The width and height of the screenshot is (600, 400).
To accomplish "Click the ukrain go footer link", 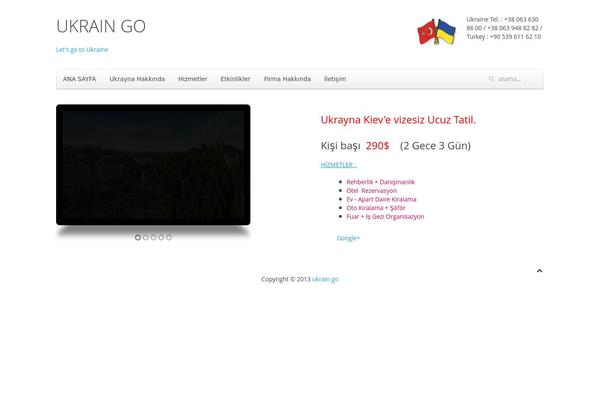I will click(325, 279).
